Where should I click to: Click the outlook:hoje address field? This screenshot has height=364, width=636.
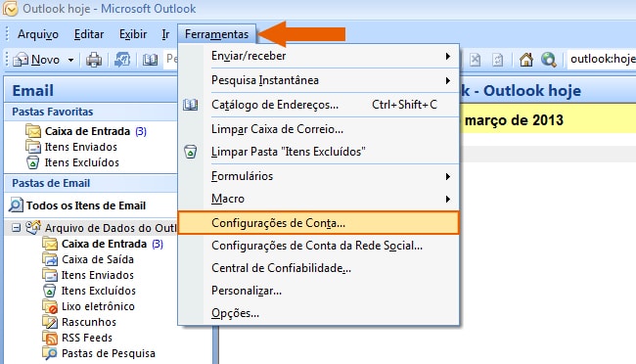(x=602, y=60)
